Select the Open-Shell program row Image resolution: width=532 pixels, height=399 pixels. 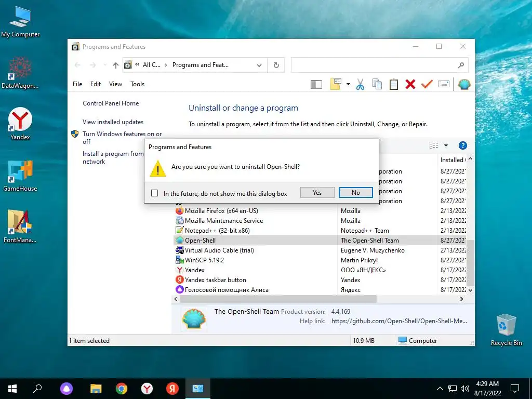click(321, 240)
